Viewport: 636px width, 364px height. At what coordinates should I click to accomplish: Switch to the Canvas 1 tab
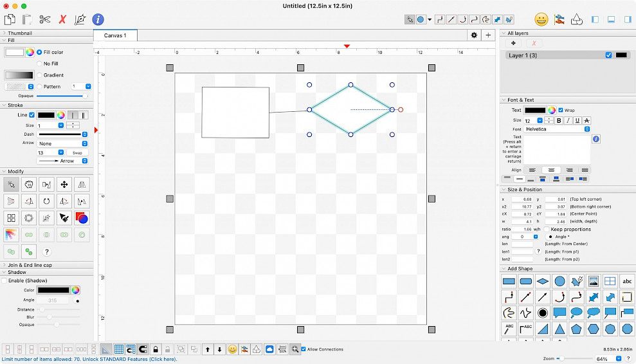pyautogui.click(x=115, y=35)
